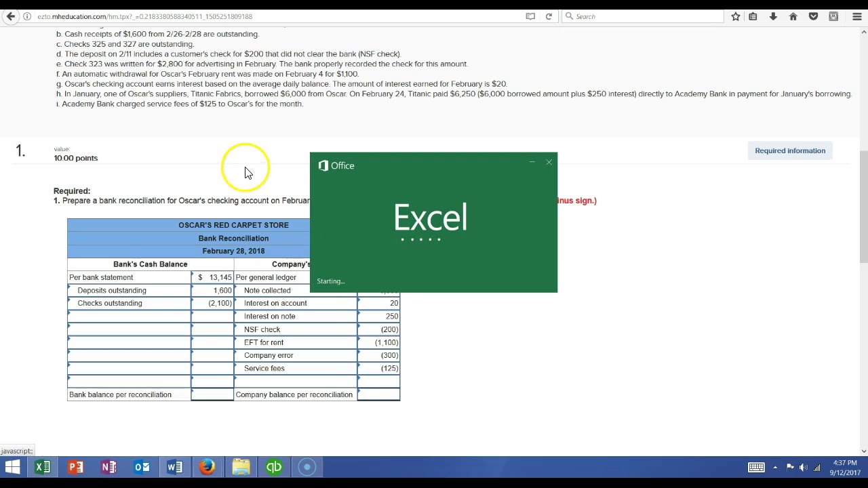Edit NSF check amount (200)
The image size is (868, 488).
[378, 329]
